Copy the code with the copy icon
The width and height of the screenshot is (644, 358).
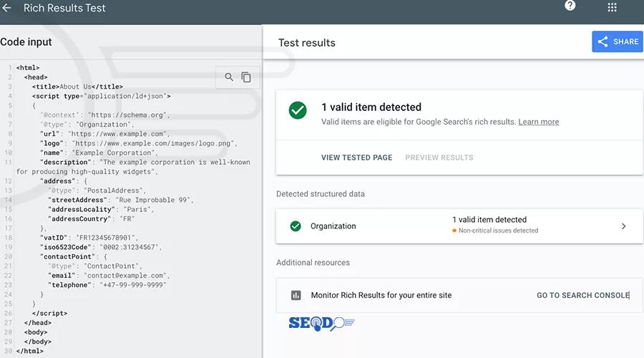click(x=246, y=77)
